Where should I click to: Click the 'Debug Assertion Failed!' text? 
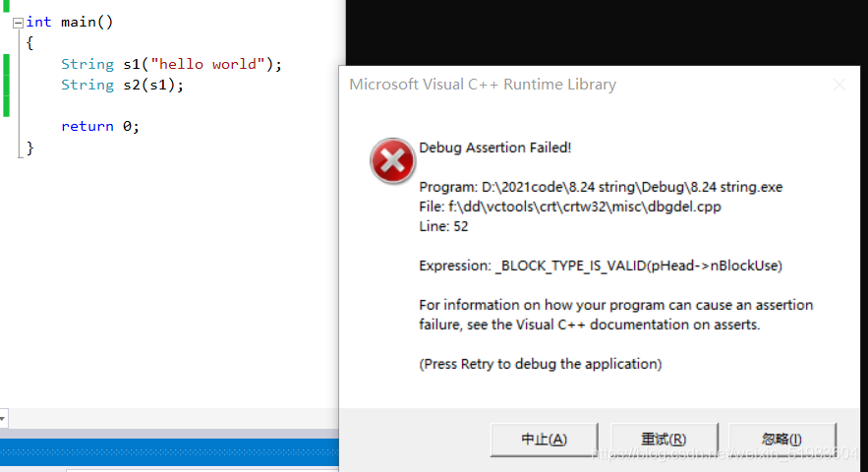pos(494,147)
